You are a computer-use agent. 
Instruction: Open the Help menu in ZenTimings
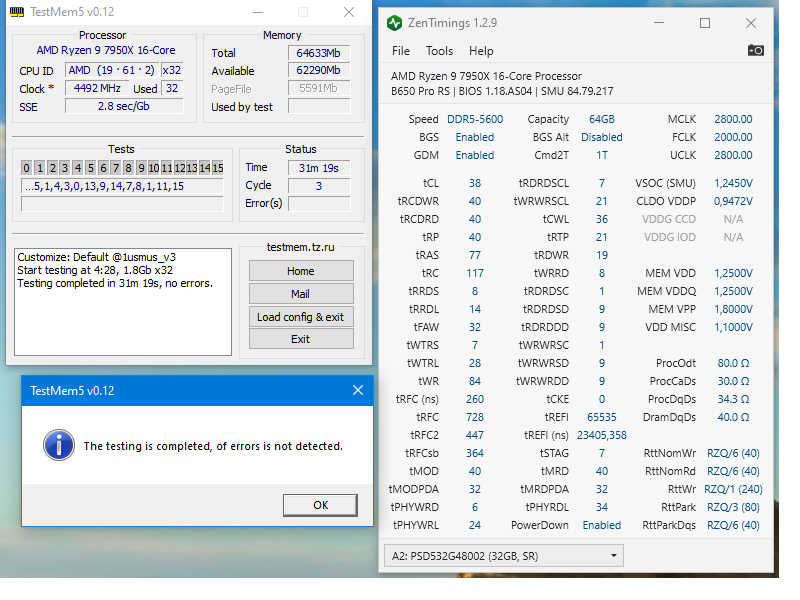point(481,51)
